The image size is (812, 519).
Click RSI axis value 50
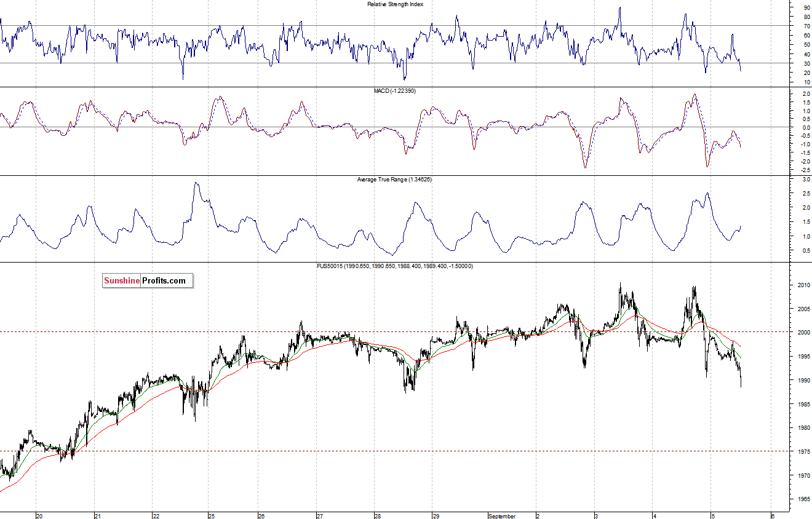click(806, 45)
